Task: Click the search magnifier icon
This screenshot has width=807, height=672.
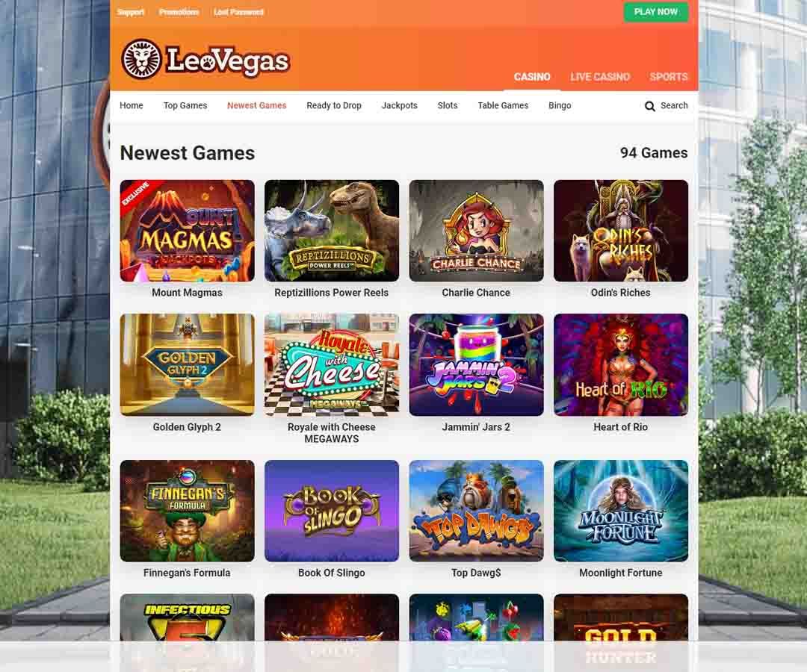Action: pos(650,106)
